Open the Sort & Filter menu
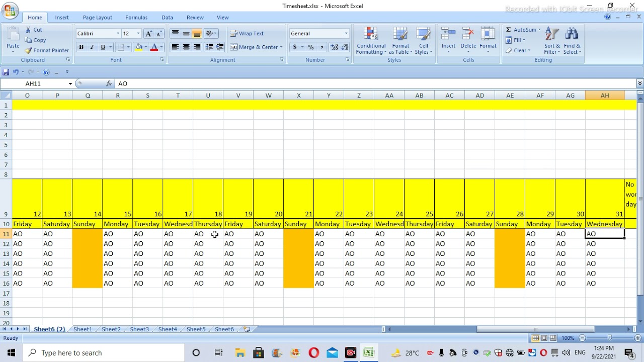Image resolution: width=644 pixels, height=362 pixels. tap(552, 41)
